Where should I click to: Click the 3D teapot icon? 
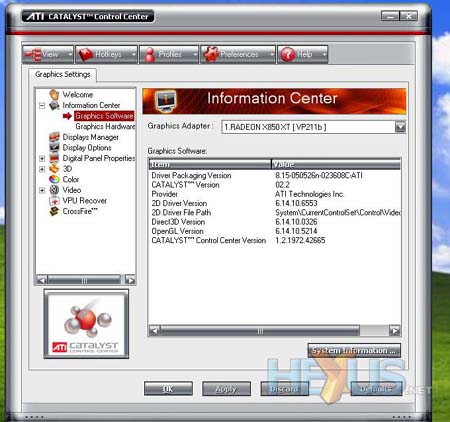point(54,169)
